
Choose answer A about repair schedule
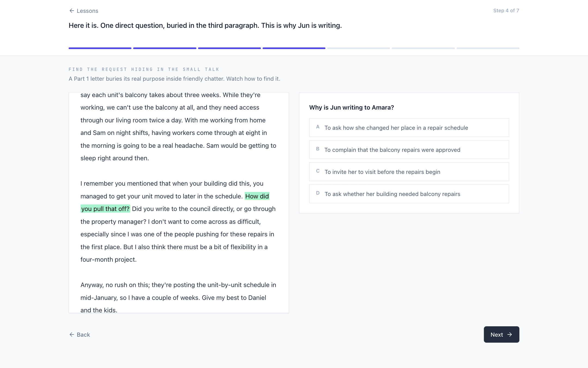(x=409, y=128)
